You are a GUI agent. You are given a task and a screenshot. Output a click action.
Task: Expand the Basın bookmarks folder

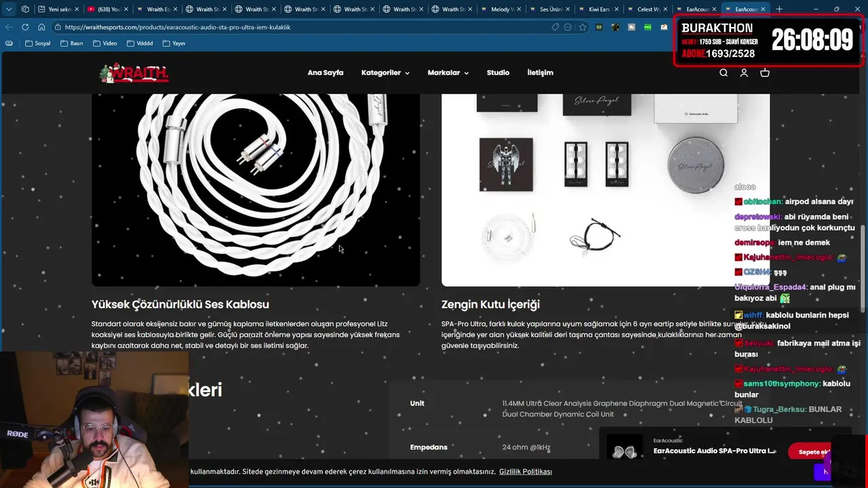point(72,43)
